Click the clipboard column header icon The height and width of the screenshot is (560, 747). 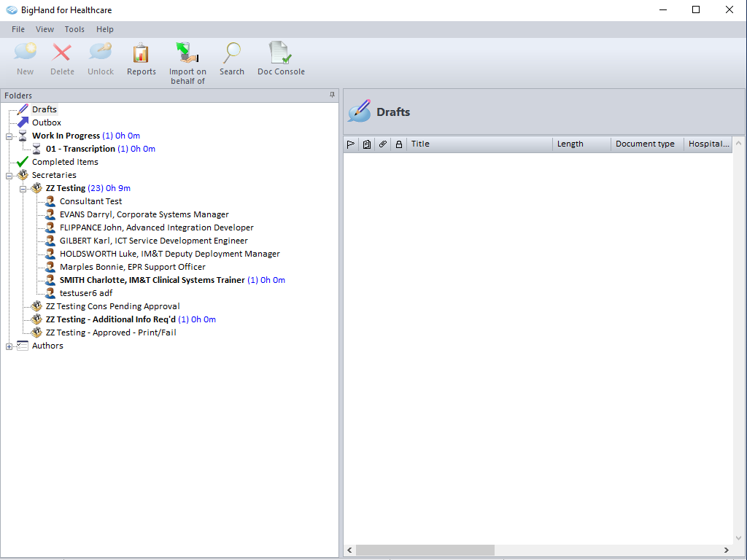[367, 144]
